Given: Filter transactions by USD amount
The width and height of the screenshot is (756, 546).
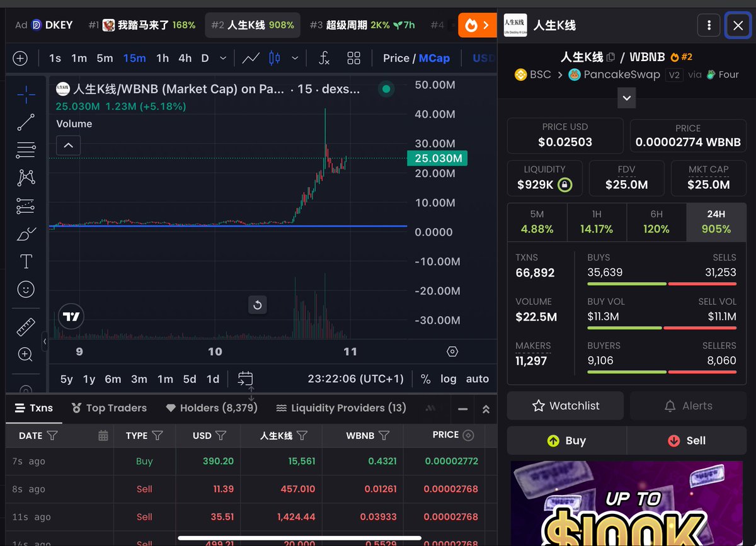Looking at the screenshot, I should (x=221, y=435).
